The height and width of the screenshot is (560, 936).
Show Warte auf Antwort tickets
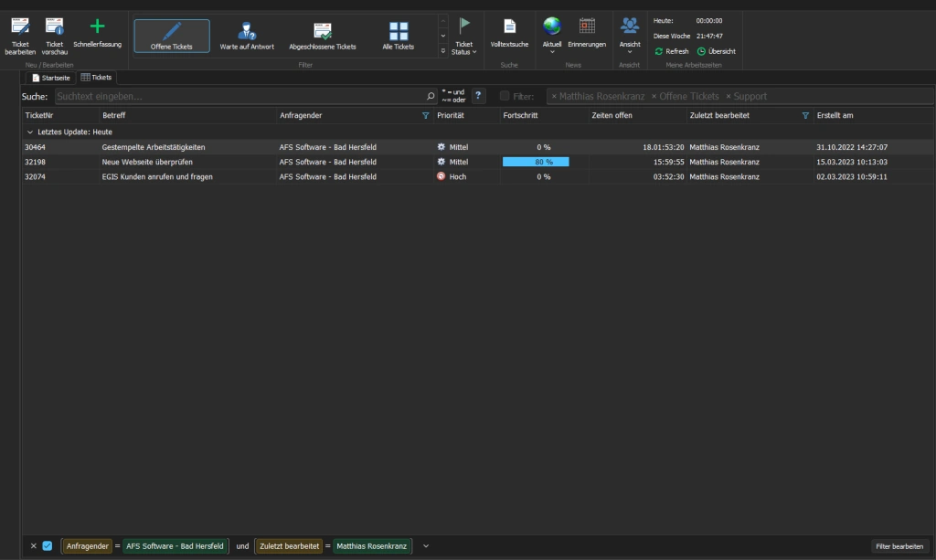click(x=247, y=36)
